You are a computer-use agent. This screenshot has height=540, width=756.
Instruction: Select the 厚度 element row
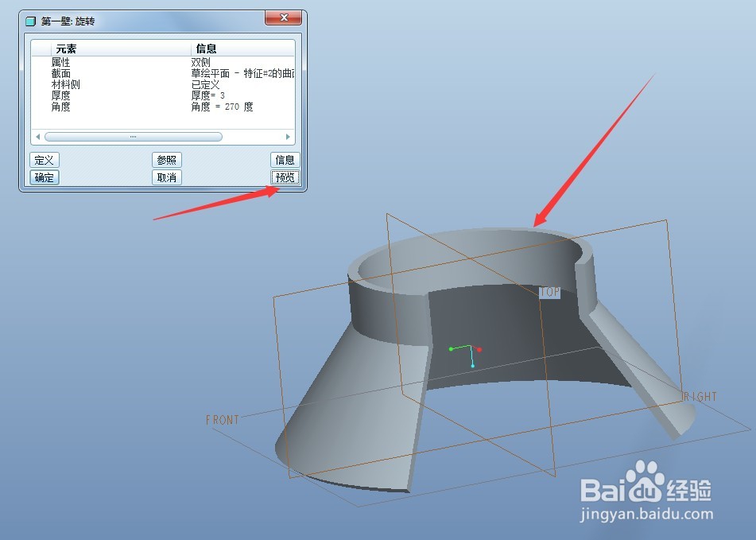pos(163,95)
